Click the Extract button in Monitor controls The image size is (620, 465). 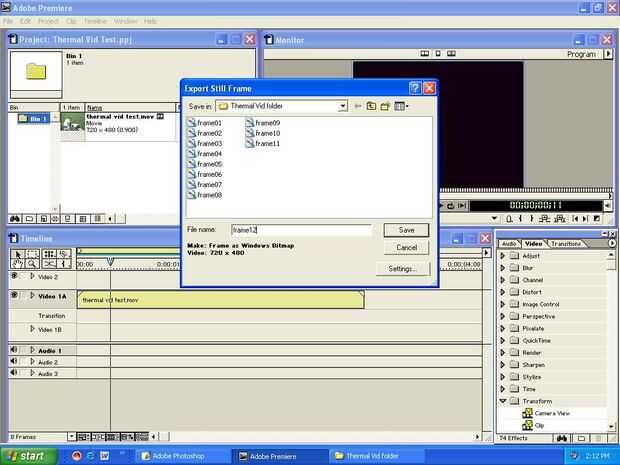560,218
